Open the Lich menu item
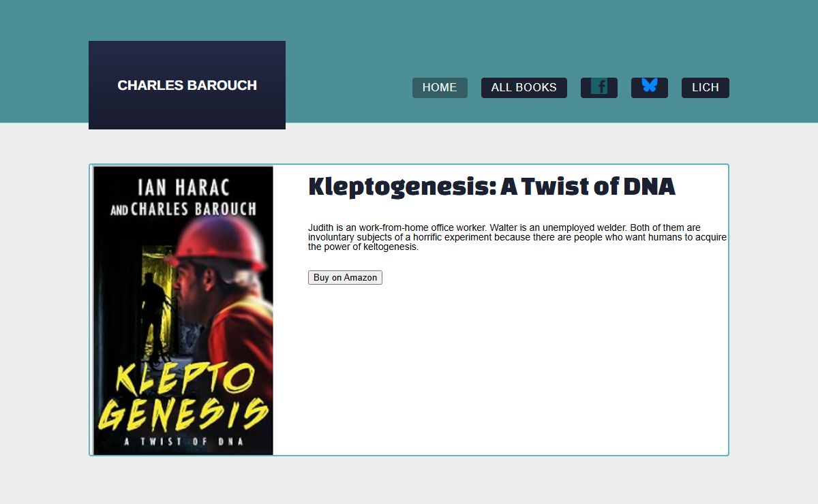 point(706,88)
